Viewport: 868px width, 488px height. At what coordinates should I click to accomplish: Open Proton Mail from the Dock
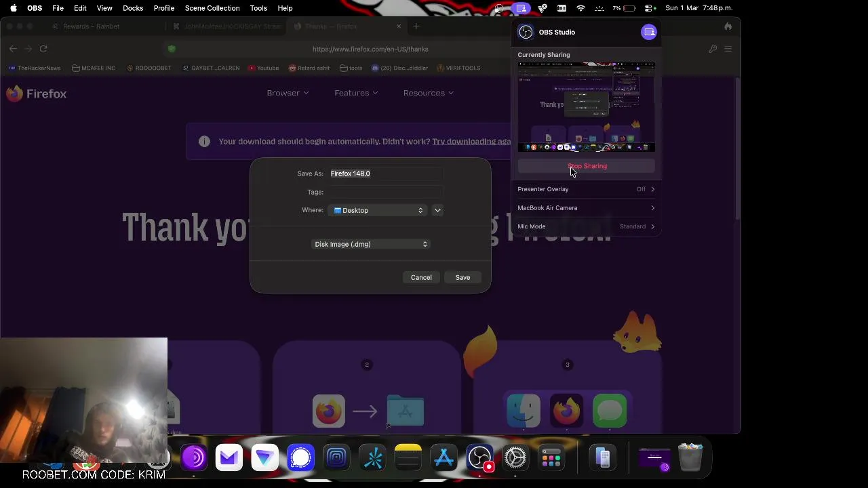229,458
